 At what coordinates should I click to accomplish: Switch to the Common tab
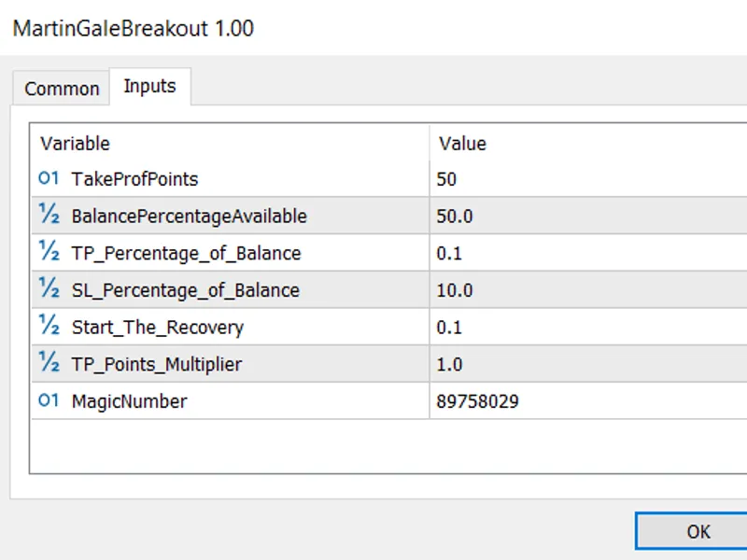[62, 88]
